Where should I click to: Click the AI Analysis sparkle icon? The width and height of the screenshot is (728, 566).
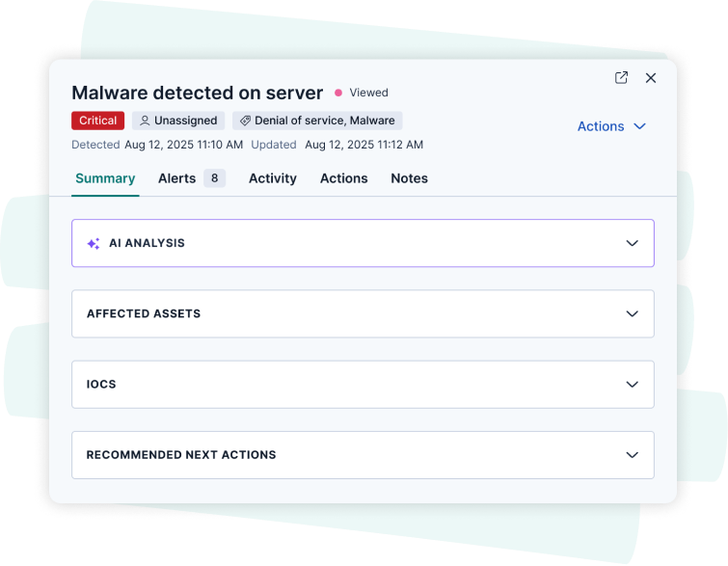click(x=94, y=243)
